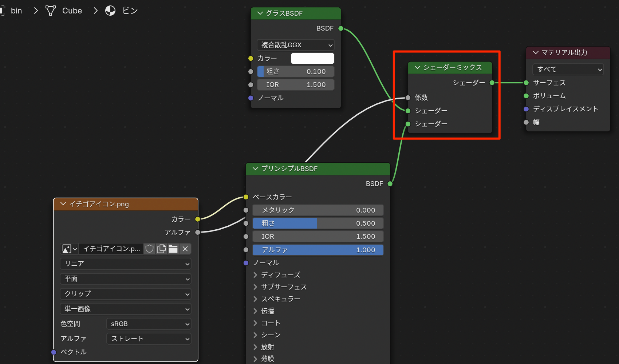Click the 粗さ 0.500 slider in プリンシプルBSDF

click(x=318, y=223)
